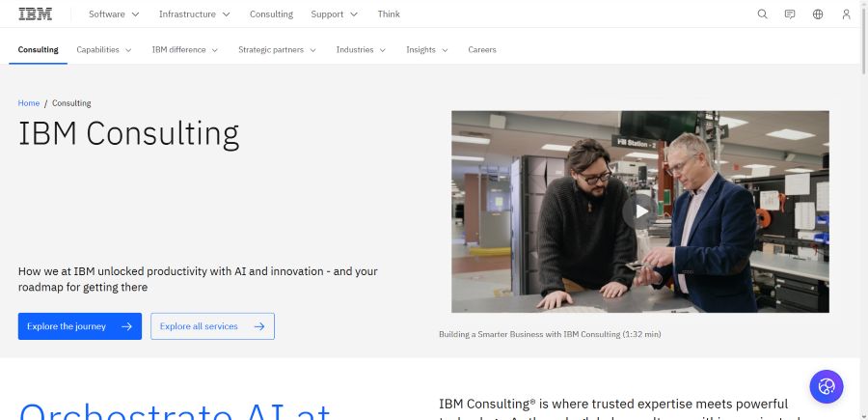Open the Careers link
Screen dimensions: 868x420
click(x=482, y=49)
